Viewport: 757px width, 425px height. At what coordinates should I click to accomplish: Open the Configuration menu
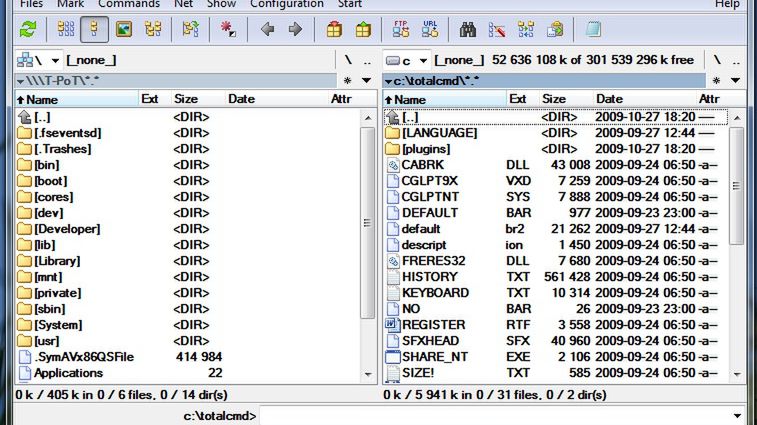[287, 4]
